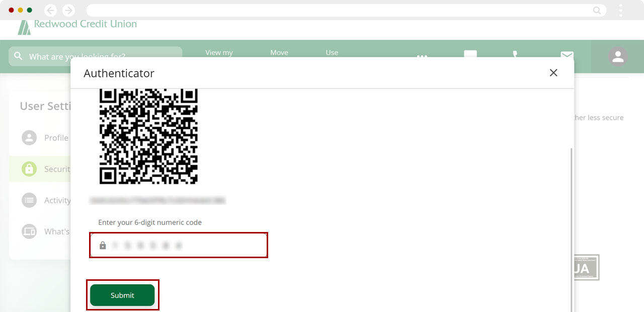
Task: Go forward with browser forward arrow
Action: tap(68, 10)
